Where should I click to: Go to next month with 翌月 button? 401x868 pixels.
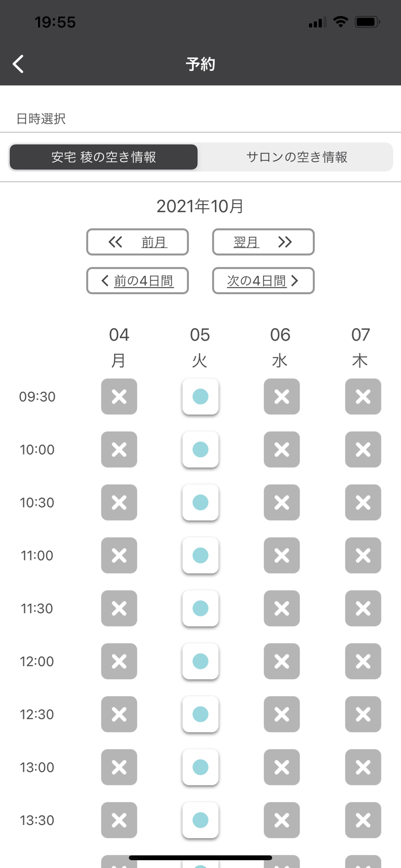pos(263,242)
